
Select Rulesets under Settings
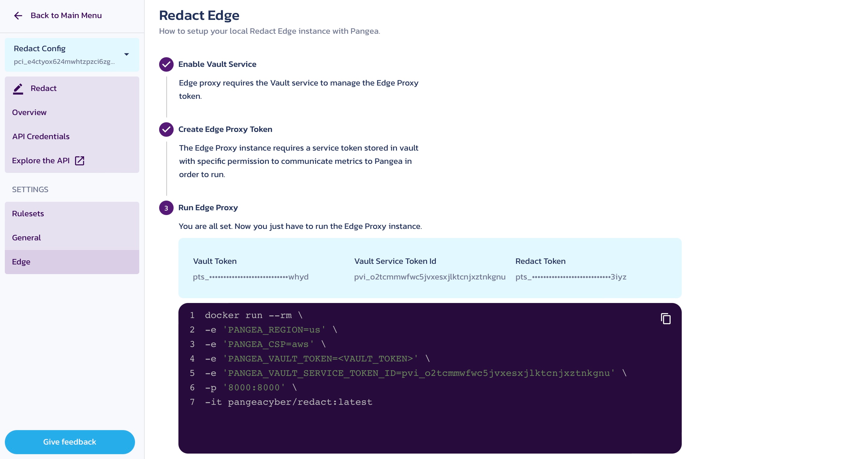[x=72, y=214]
